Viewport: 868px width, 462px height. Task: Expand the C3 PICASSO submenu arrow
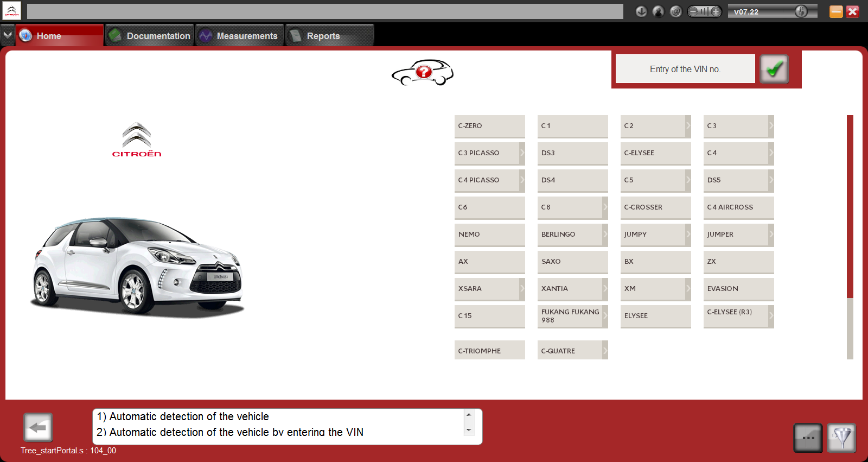[522, 153]
